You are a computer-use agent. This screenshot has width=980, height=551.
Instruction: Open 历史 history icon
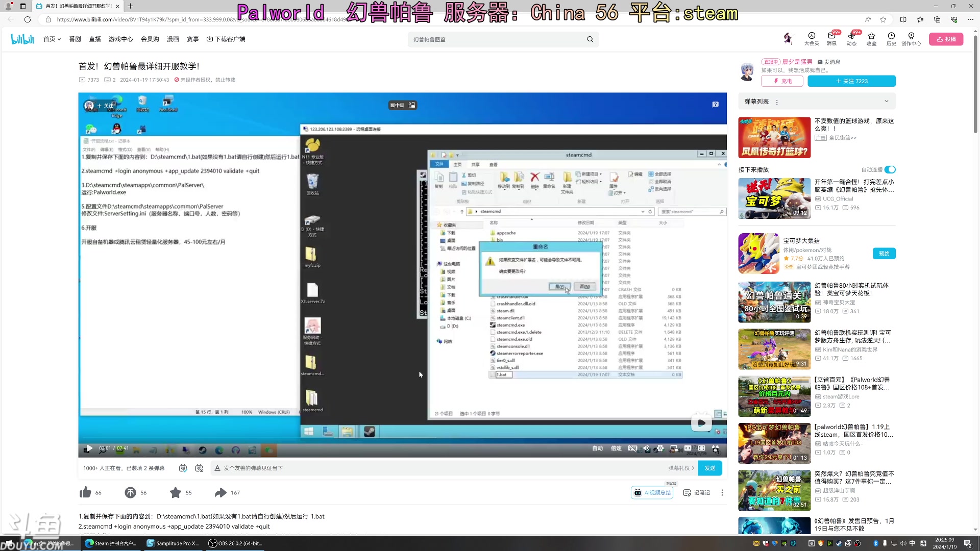[891, 39]
